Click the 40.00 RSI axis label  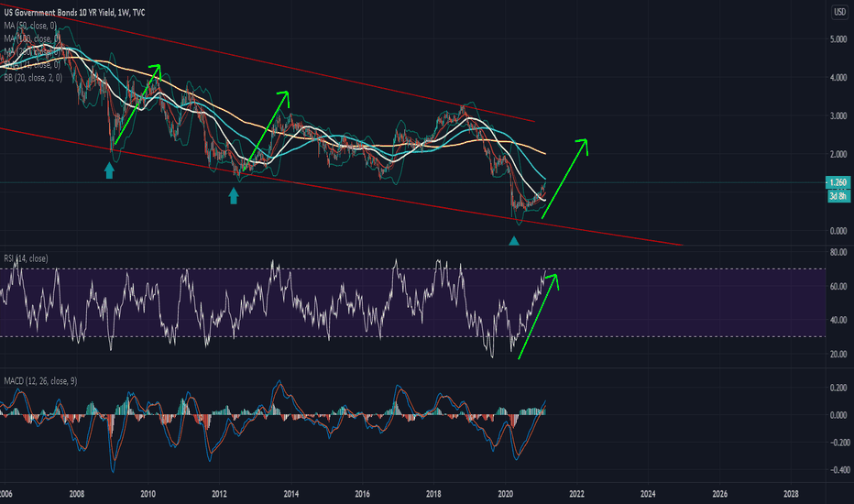pos(838,320)
